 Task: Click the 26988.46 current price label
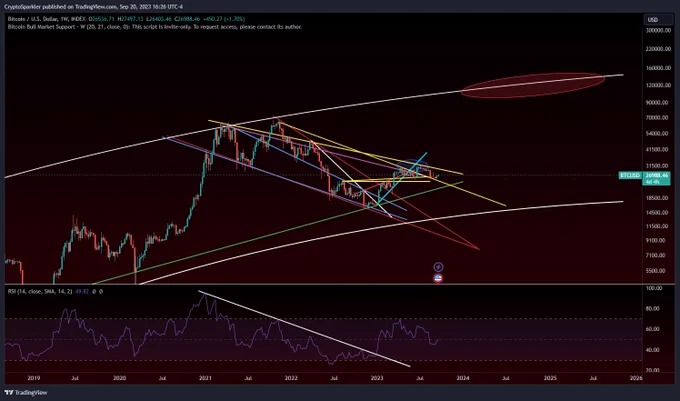pyautogui.click(x=656, y=175)
